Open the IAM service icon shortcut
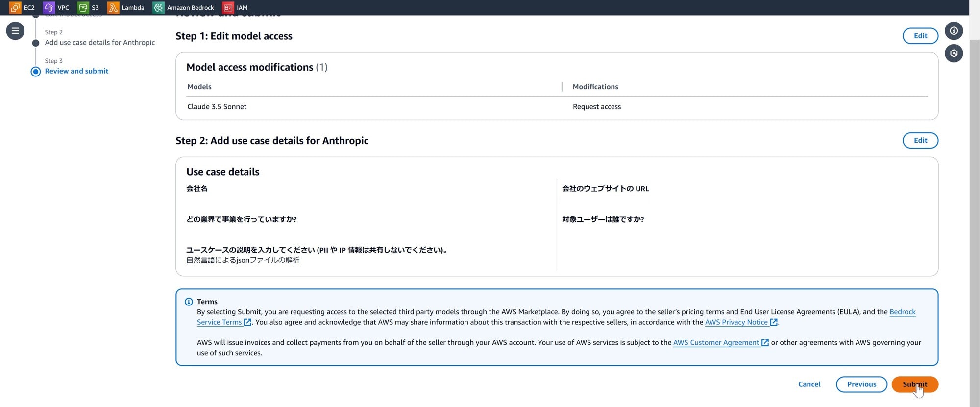Image resolution: width=980 pixels, height=407 pixels. coord(228,7)
